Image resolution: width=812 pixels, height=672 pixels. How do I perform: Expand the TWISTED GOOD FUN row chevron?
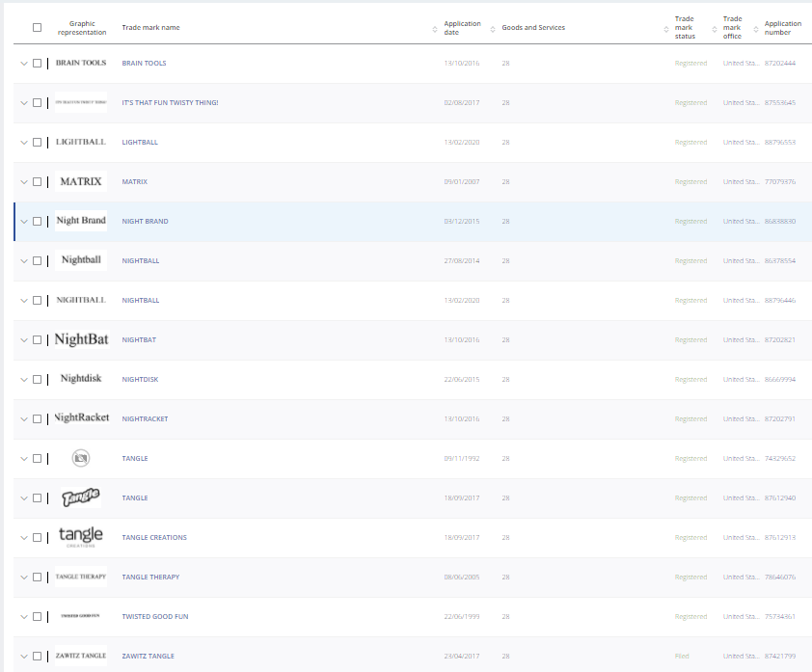tap(24, 617)
